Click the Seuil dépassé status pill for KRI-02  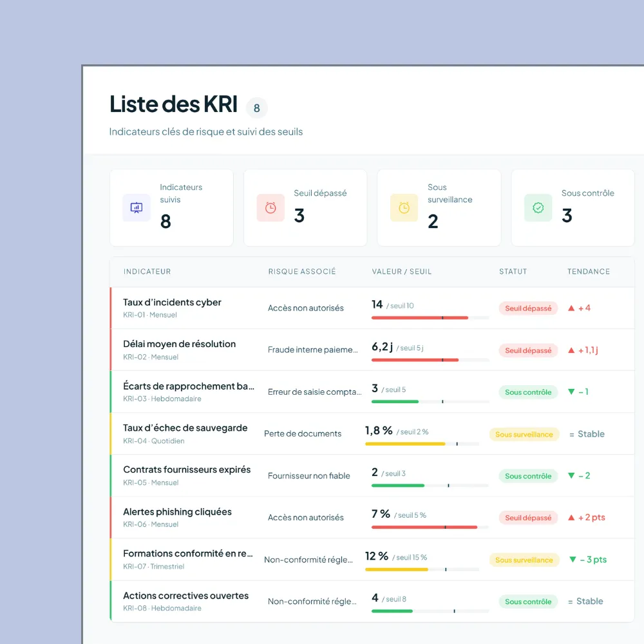coord(528,350)
